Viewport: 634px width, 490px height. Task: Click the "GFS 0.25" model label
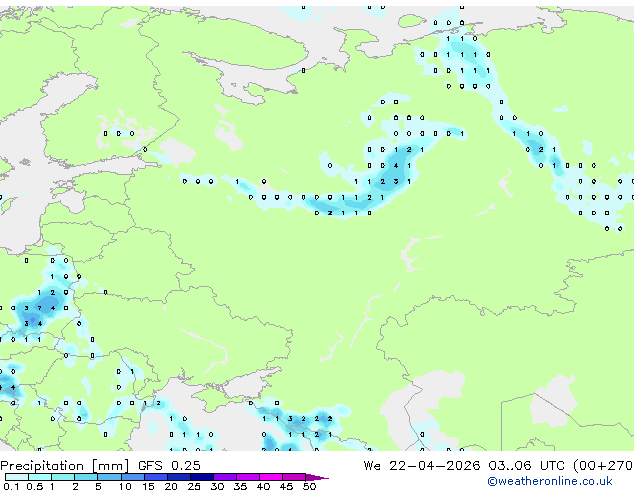coord(169,466)
